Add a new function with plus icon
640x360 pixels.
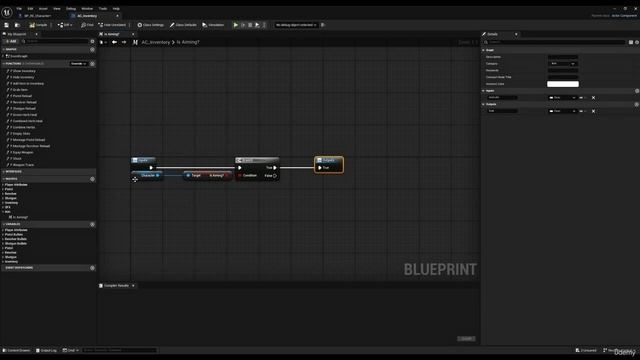click(x=93, y=64)
